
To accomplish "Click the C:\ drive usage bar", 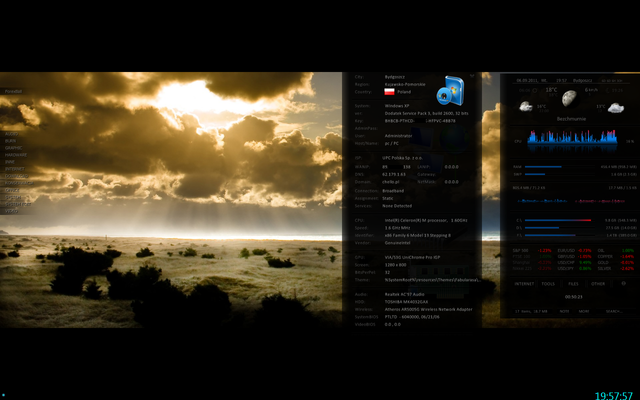I will pos(558,220).
